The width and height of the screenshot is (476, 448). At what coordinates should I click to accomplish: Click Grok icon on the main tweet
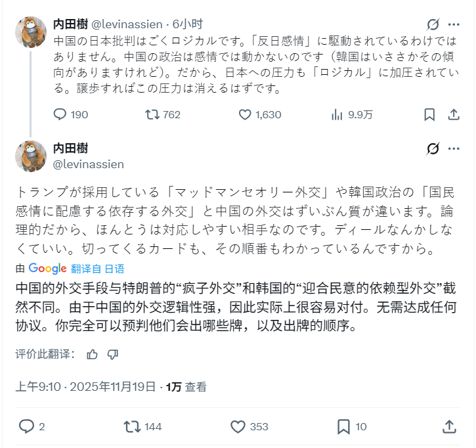click(x=433, y=150)
